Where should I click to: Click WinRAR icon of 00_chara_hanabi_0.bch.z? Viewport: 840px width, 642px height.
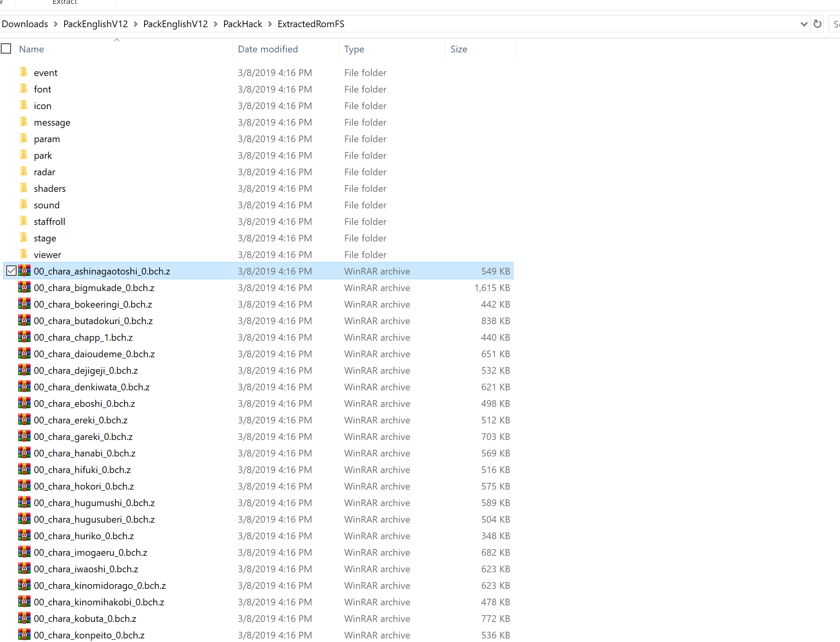pos(24,453)
